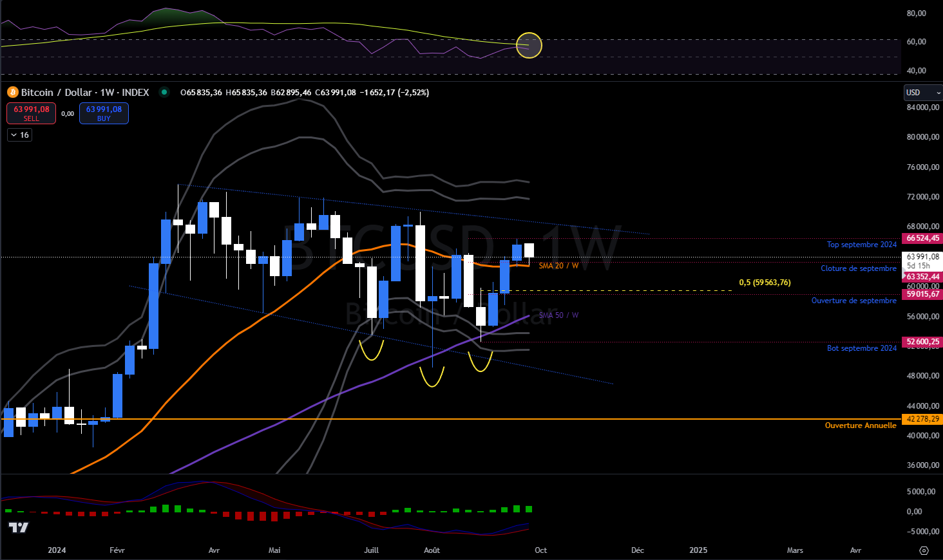Click the green market status dot
Screen dimensions: 943x560
tap(164, 92)
